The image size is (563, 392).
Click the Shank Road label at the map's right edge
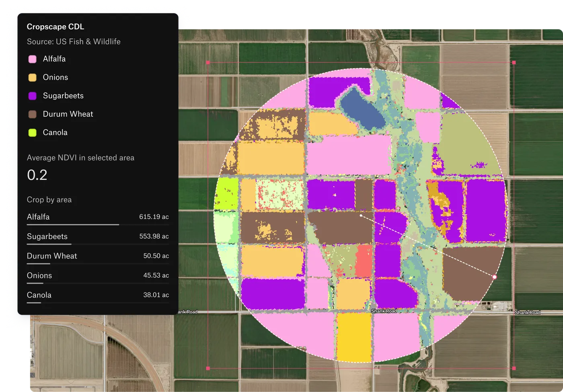click(528, 312)
